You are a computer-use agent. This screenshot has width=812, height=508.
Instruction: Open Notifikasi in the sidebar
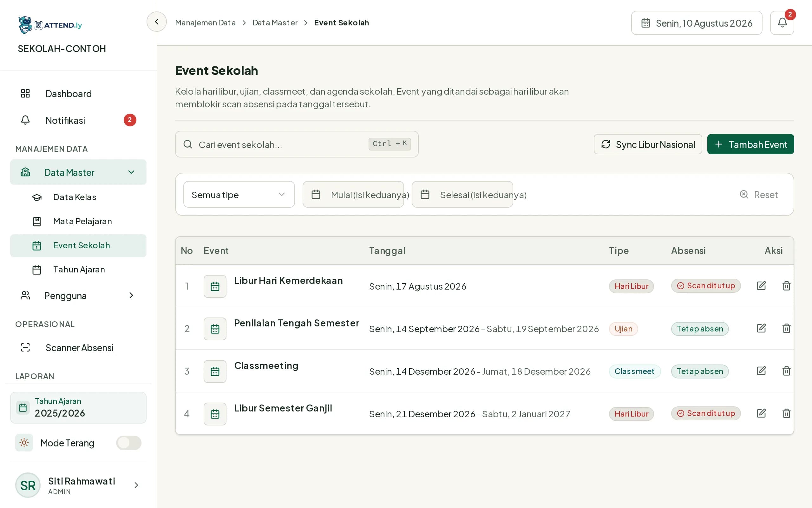pyautogui.click(x=78, y=120)
